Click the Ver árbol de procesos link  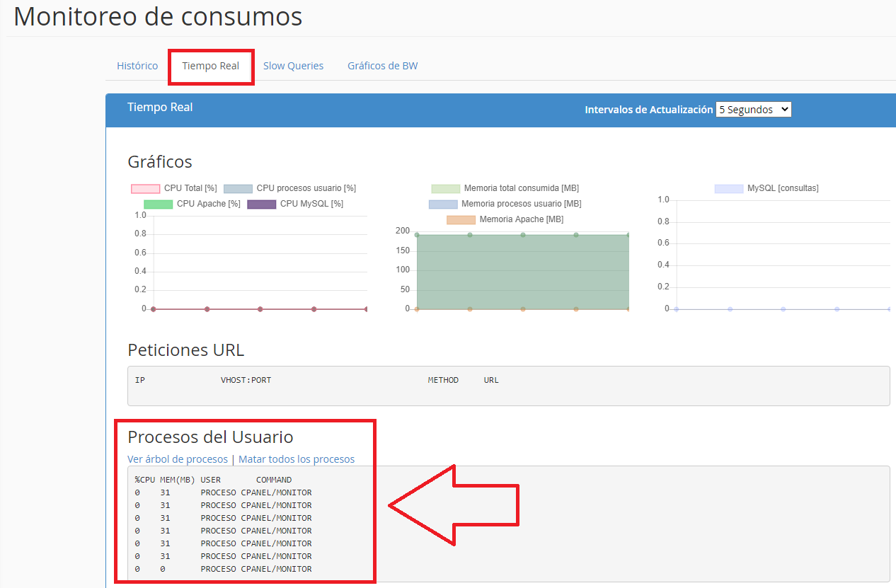point(178,459)
